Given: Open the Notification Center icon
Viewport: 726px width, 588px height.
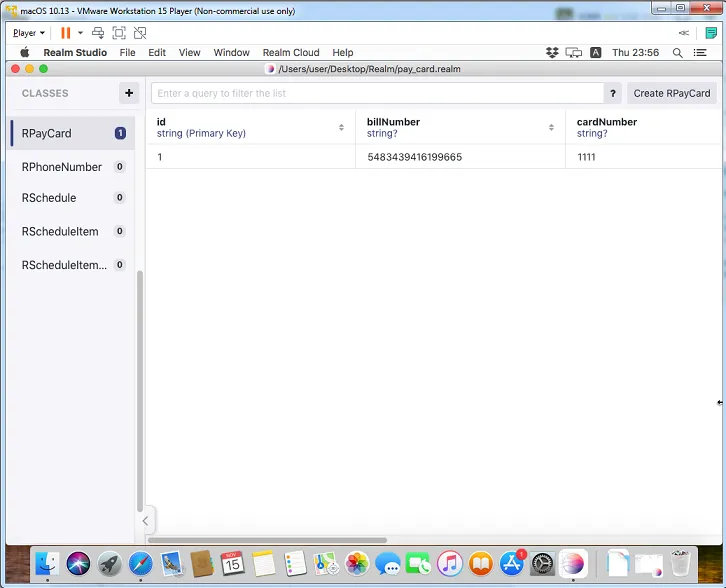Looking at the screenshot, I should [x=700, y=52].
